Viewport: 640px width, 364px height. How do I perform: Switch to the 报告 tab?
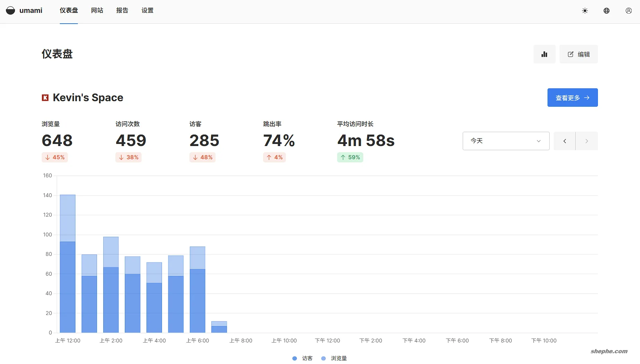(122, 10)
